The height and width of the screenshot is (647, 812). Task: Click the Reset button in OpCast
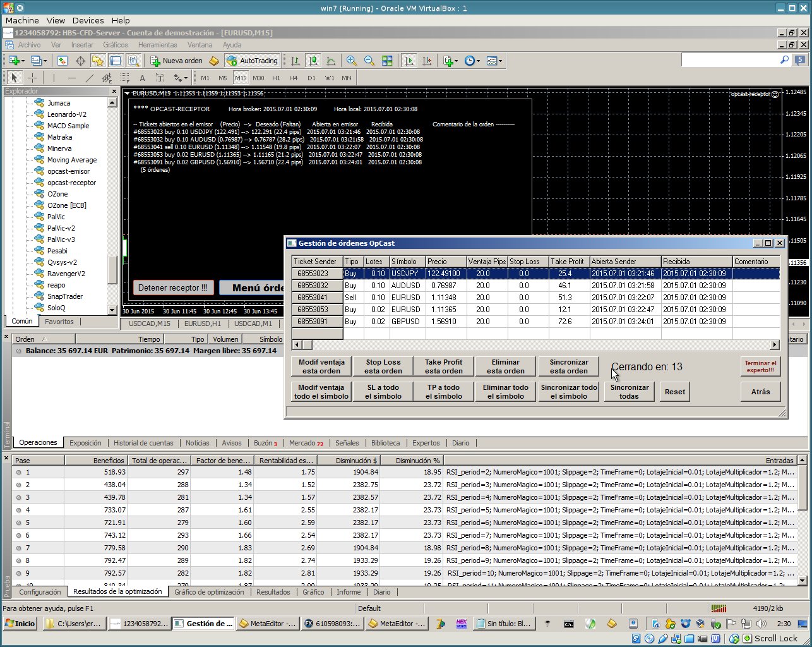[x=674, y=392]
